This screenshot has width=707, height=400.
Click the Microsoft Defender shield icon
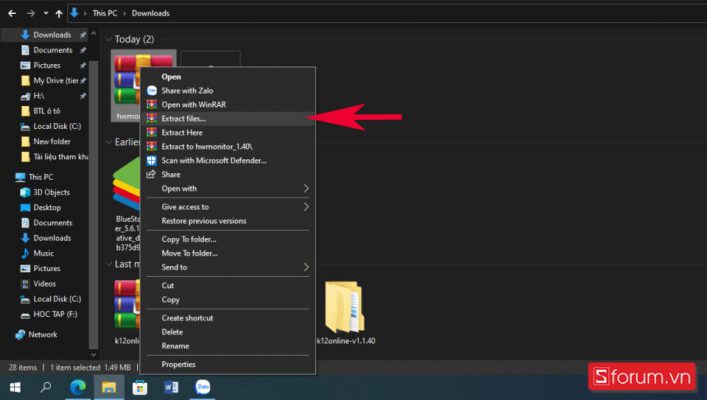click(152, 160)
